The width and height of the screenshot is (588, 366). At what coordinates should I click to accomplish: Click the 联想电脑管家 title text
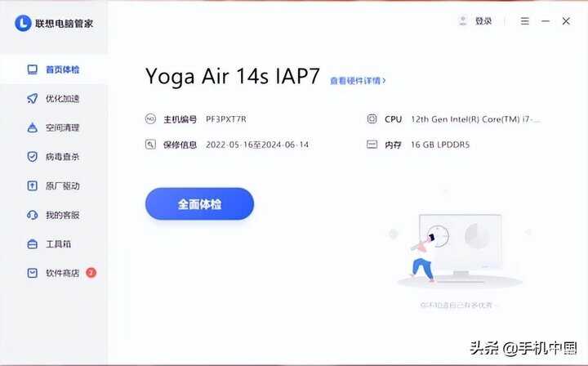click(x=65, y=23)
